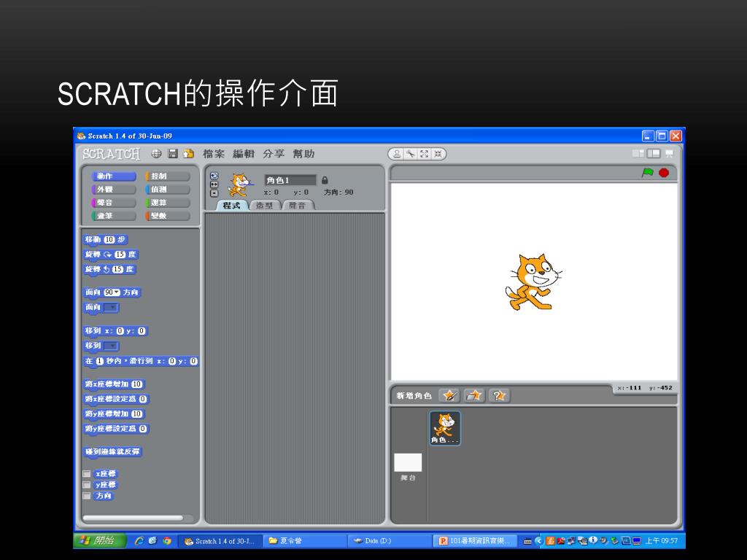Select the 控制 control block category

pos(168,176)
